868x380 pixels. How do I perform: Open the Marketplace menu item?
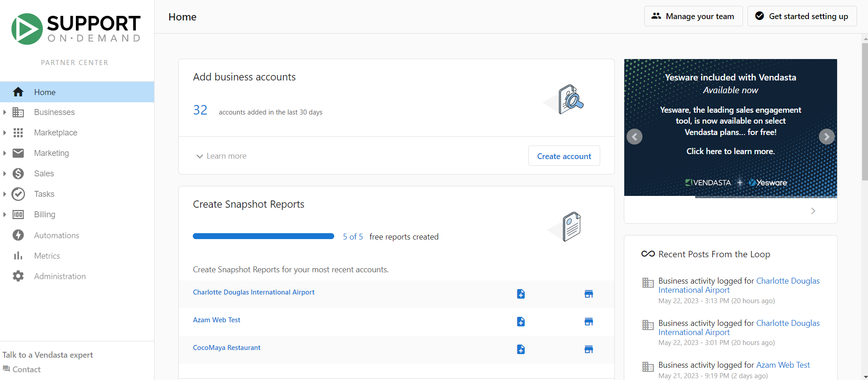pyautogui.click(x=77, y=133)
